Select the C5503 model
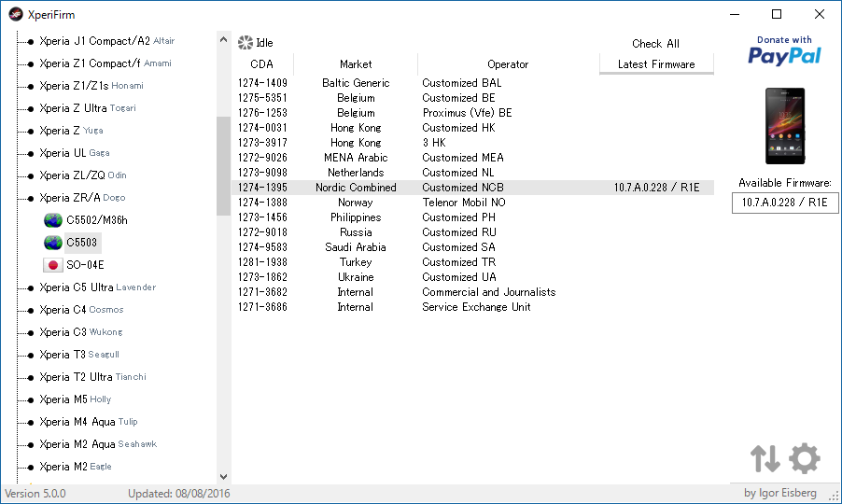842x504 pixels. [x=82, y=243]
